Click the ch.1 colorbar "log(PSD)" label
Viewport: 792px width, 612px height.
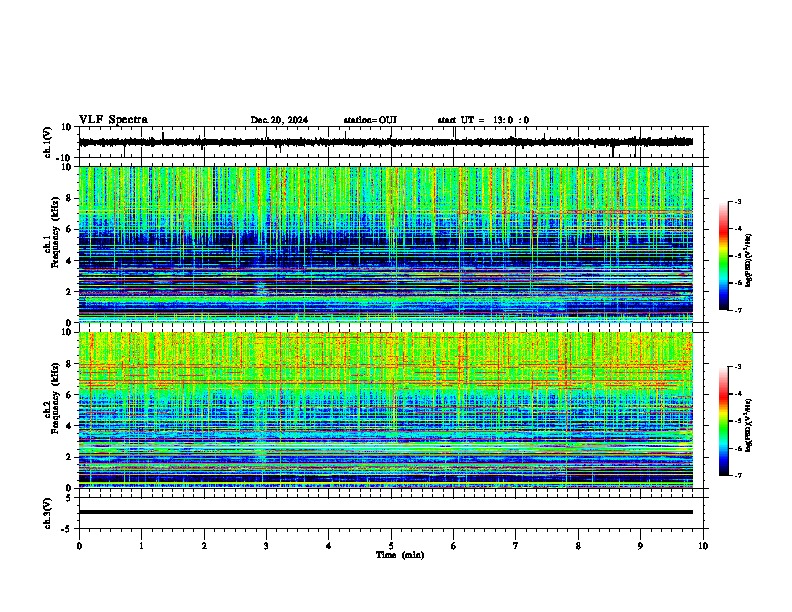(x=749, y=260)
